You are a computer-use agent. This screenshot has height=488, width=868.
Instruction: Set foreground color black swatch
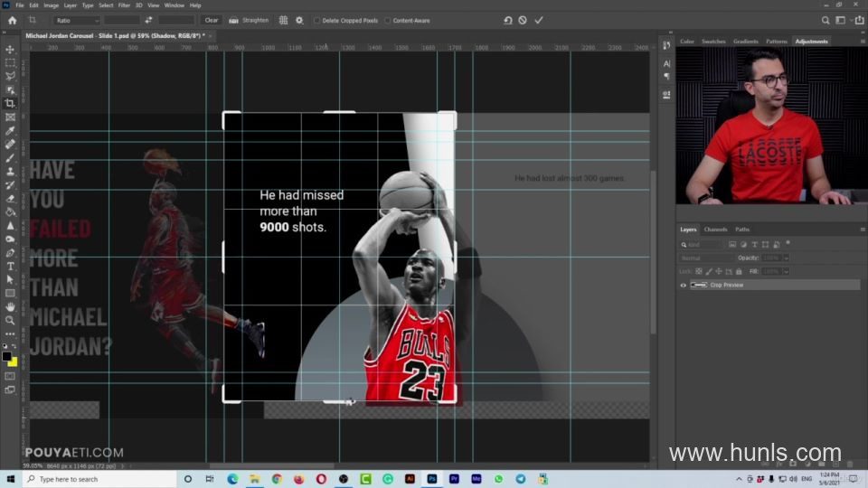6,357
